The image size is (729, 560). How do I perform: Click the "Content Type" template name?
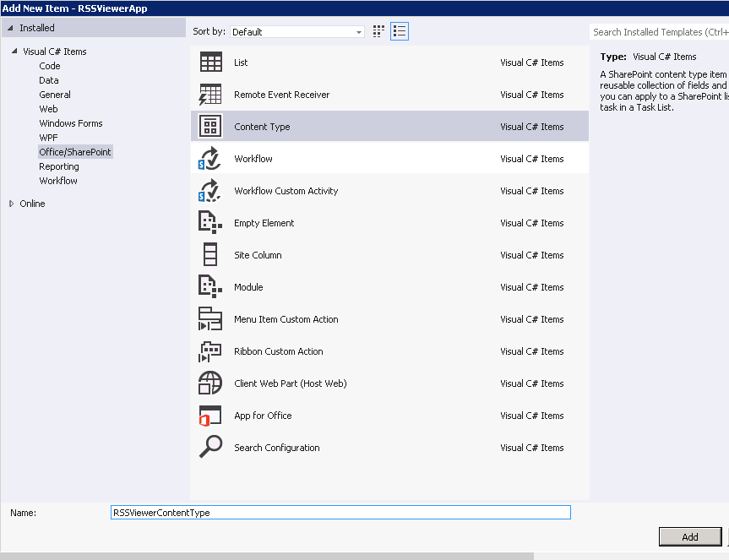(x=262, y=127)
